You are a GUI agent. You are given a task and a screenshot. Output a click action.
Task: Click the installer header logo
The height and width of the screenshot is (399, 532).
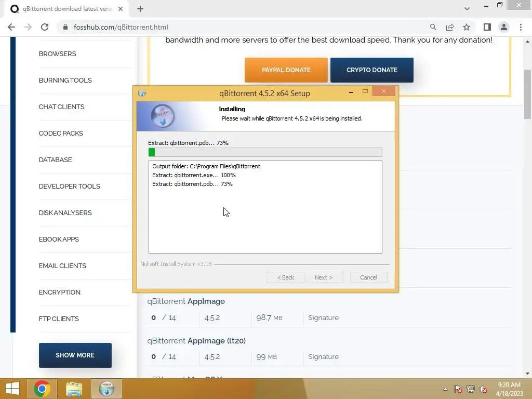[163, 116]
